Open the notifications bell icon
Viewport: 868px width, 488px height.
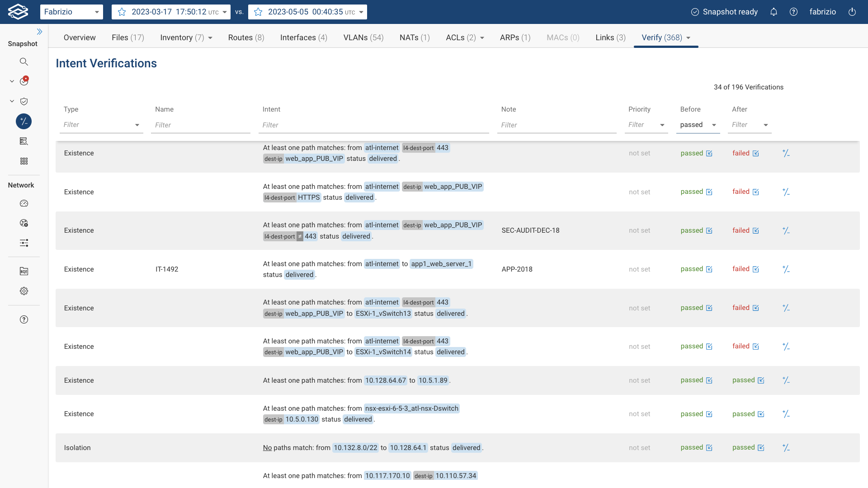point(774,12)
